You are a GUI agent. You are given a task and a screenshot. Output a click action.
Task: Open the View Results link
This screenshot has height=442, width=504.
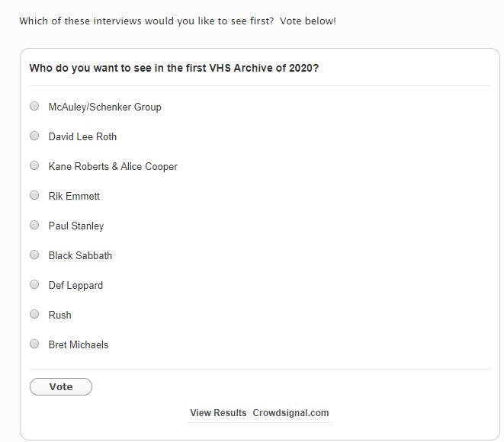point(218,413)
